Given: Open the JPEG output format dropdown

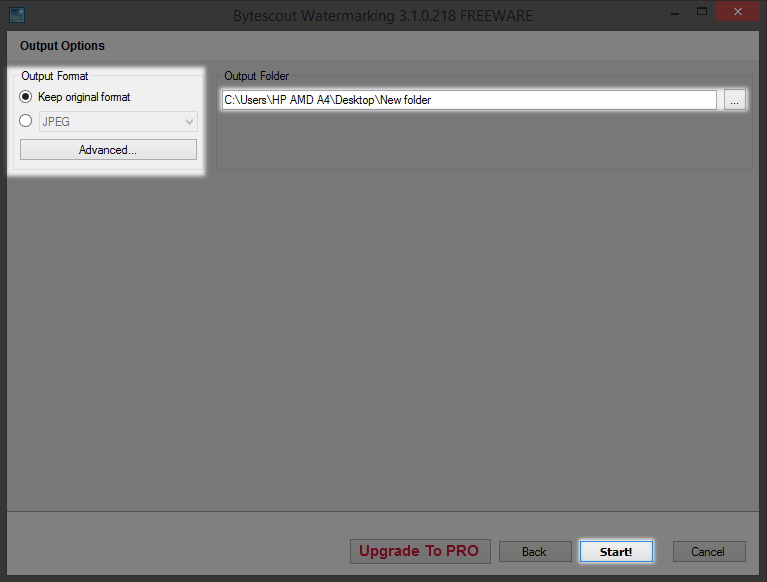Looking at the screenshot, I should pos(118,122).
